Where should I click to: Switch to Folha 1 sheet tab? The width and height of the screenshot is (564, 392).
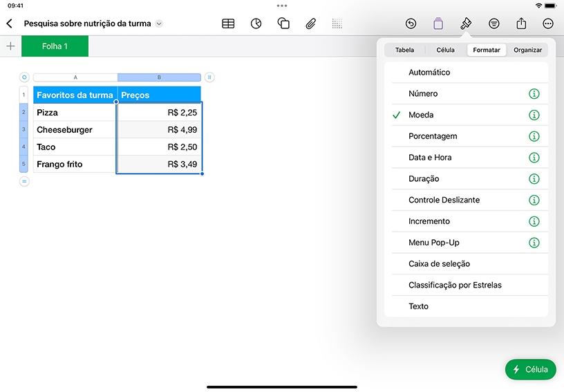(55, 46)
